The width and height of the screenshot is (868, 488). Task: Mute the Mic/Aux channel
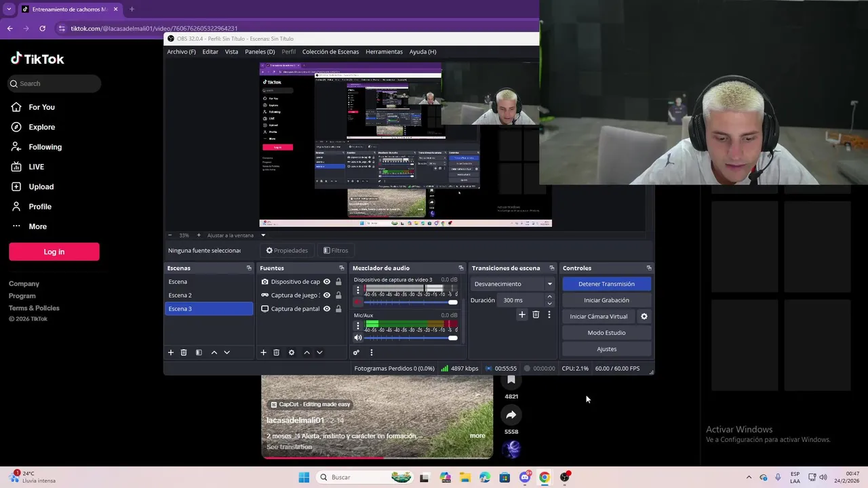[358, 338]
